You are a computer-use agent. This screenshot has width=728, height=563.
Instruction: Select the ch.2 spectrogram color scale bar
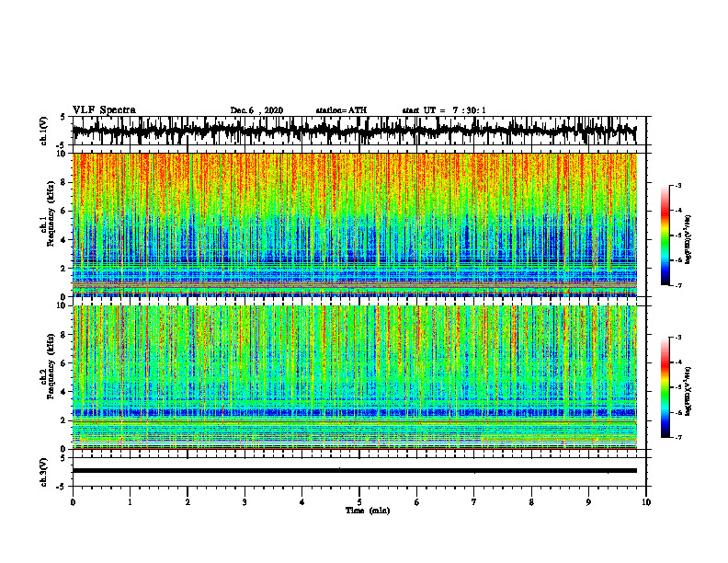pyautogui.click(x=665, y=387)
